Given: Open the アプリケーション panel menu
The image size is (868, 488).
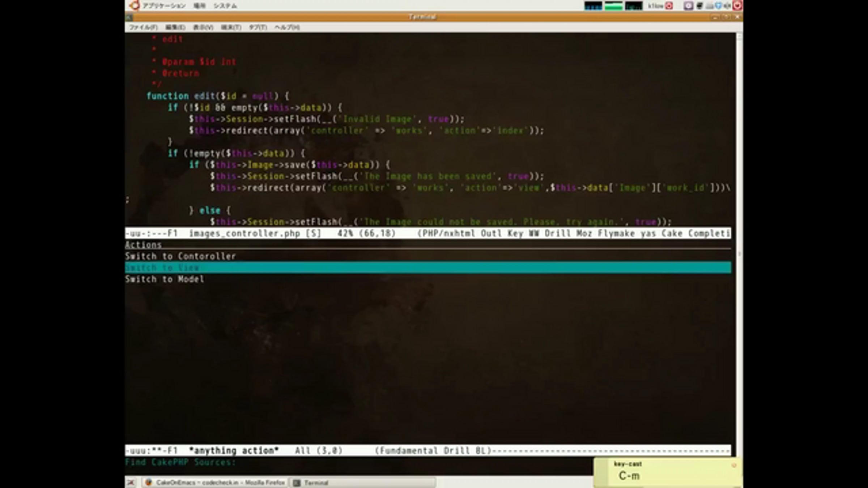Looking at the screenshot, I should pos(164,6).
